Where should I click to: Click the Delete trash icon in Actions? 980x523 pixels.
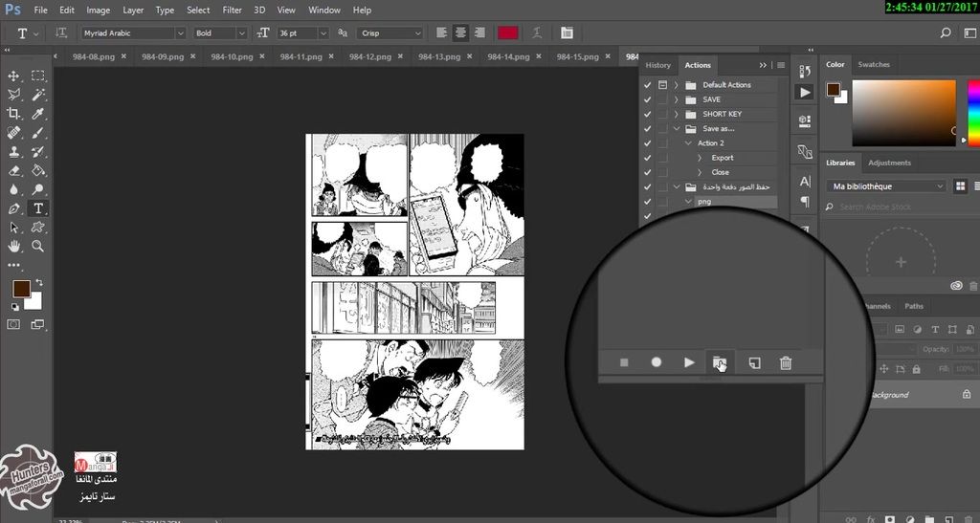(786, 362)
